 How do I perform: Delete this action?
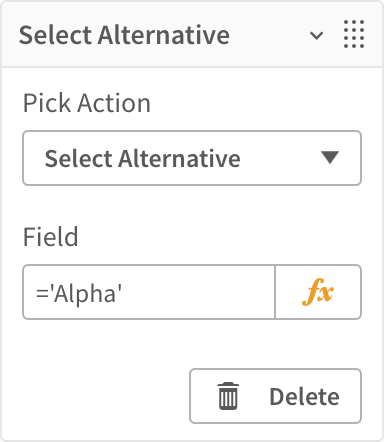pyautogui.click(x=275, y=396)
